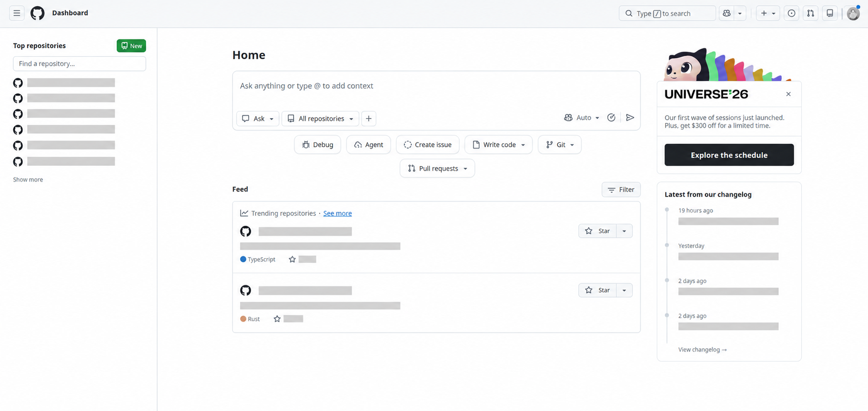This screenshot has height=411, width=868.
Task: Open the Create new plus menu
Action: click(768, 13)
